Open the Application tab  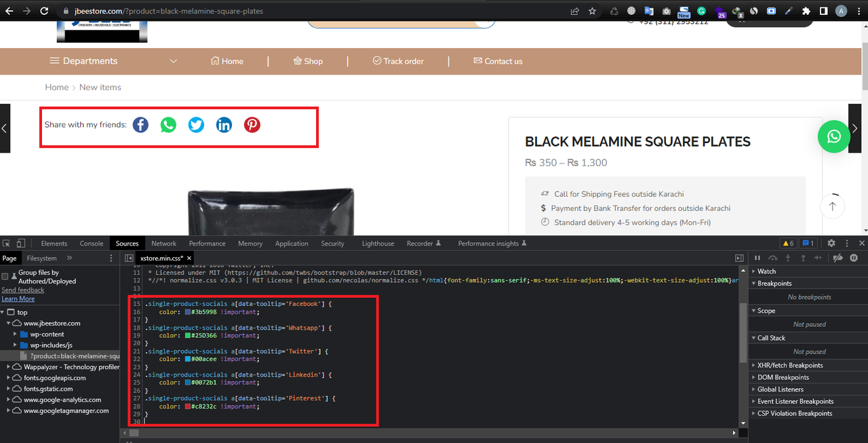pos(292,244)
